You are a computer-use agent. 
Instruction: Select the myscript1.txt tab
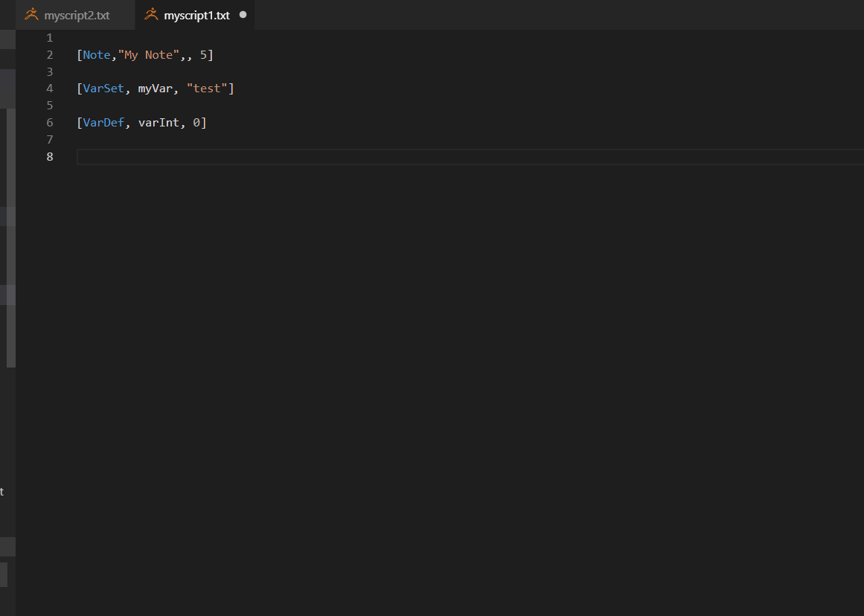(196, 14)
